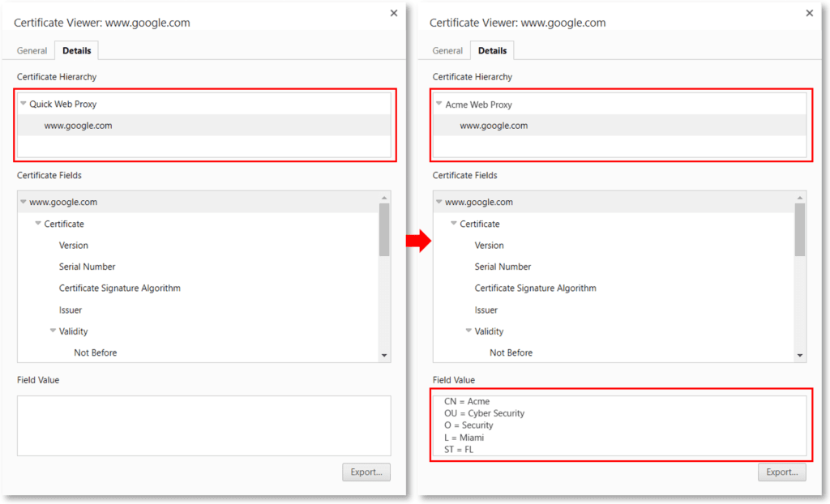Select Certificate row in left viewer

coord(64,224)
